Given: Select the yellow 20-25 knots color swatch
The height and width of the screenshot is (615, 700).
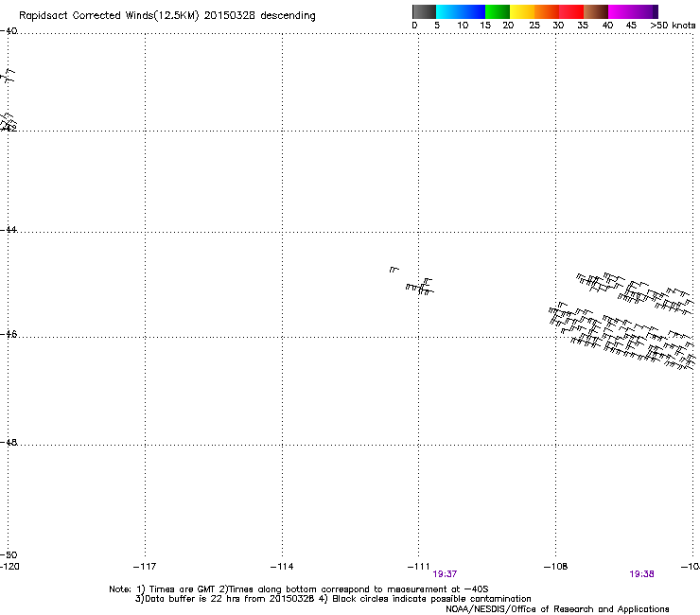Looking at the screenshot, I should 522,11.
